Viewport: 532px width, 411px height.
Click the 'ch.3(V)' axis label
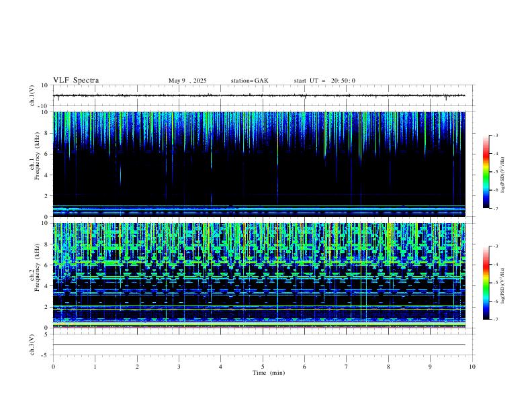pos(32,345)
